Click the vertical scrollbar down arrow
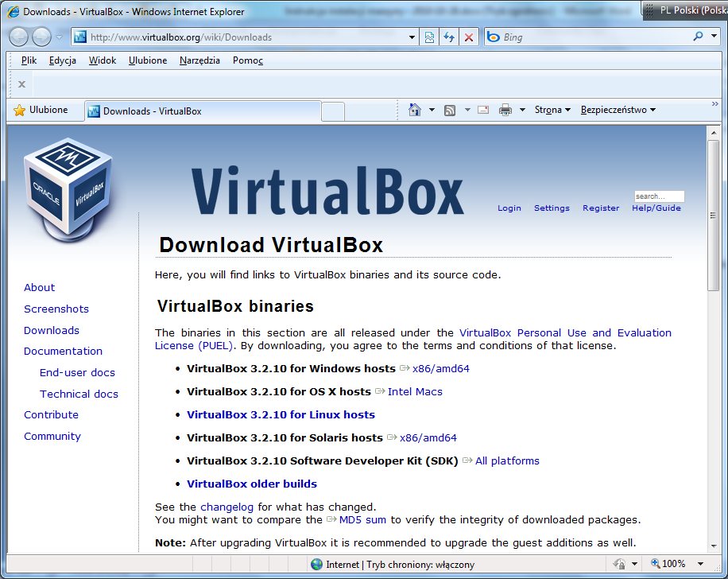The width and height of the screenshot is (728, 579). (714, 546)
